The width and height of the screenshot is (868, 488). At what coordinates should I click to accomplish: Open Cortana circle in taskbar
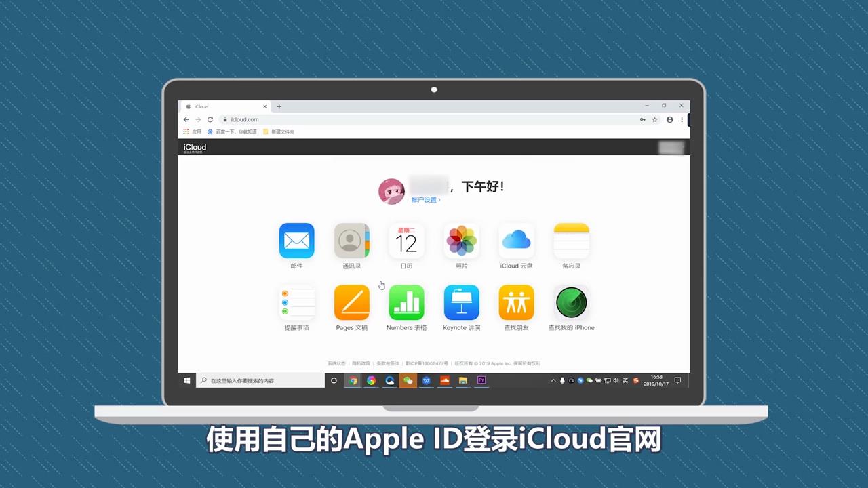coord(334,381)
